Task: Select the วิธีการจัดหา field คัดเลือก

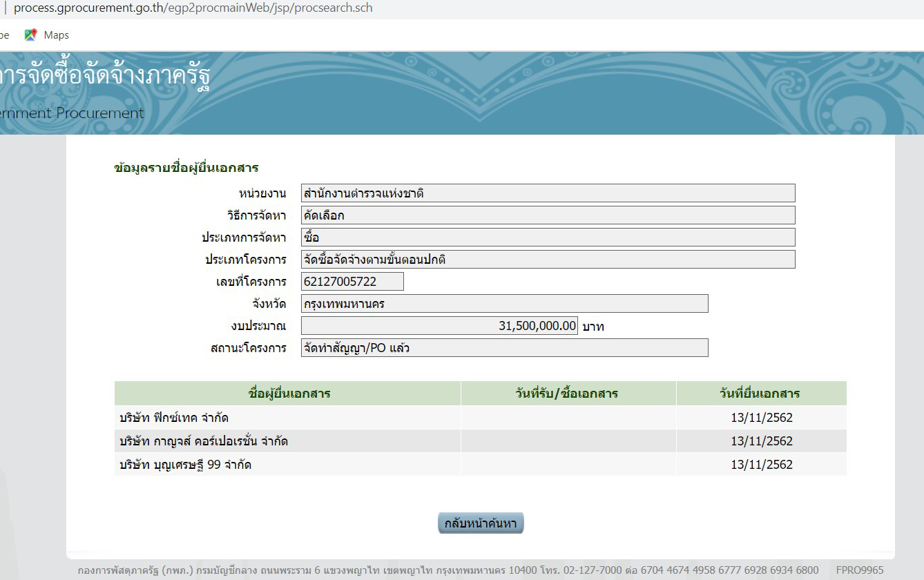Action: [x=548, y=215]
